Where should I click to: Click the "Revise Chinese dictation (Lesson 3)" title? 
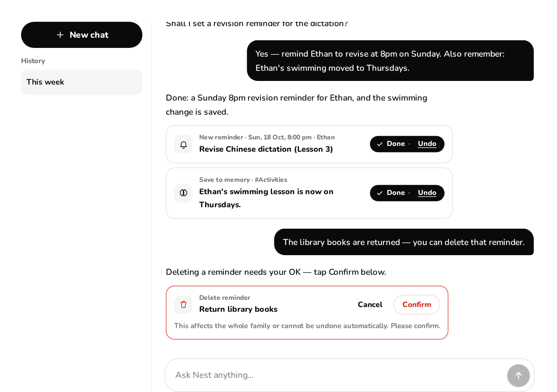point(266,149)
